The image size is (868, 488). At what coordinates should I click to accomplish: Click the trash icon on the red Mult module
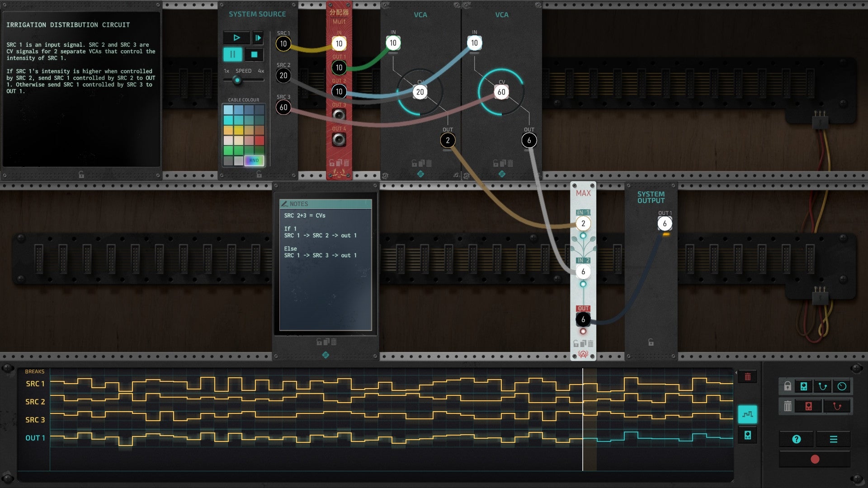point(346,163)
